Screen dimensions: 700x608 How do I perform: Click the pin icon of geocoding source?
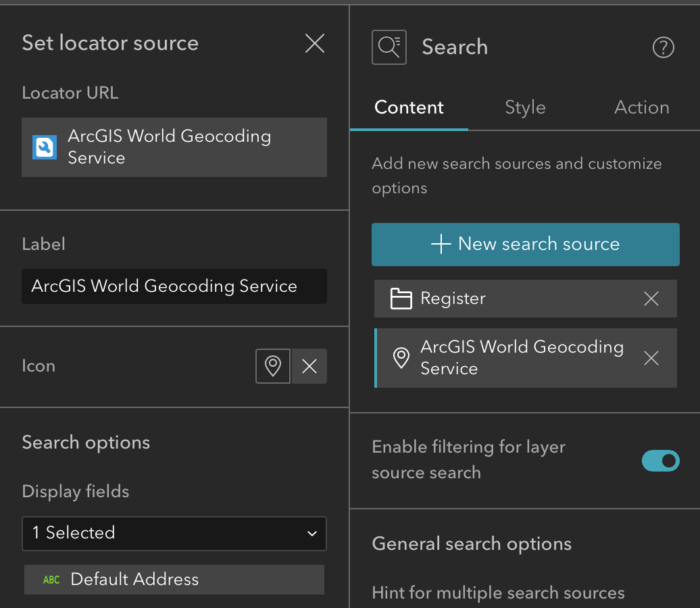[x=401, y=358]
